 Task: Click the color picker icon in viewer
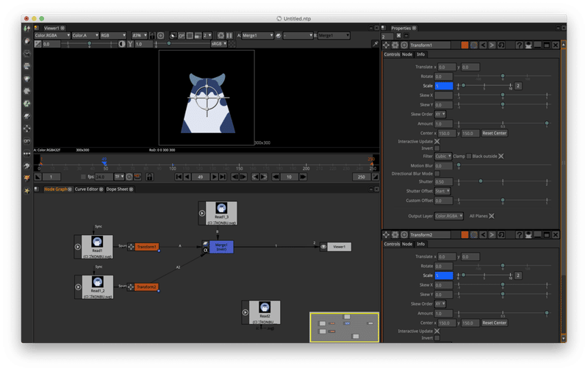click(x=375, y=44)
